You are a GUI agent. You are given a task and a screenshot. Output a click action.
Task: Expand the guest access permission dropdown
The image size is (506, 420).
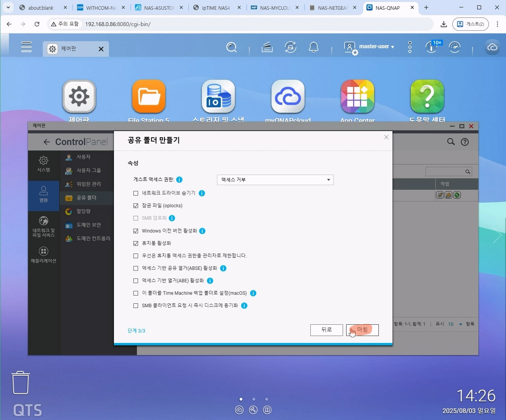pyautogui.click(x=275, y=180)
